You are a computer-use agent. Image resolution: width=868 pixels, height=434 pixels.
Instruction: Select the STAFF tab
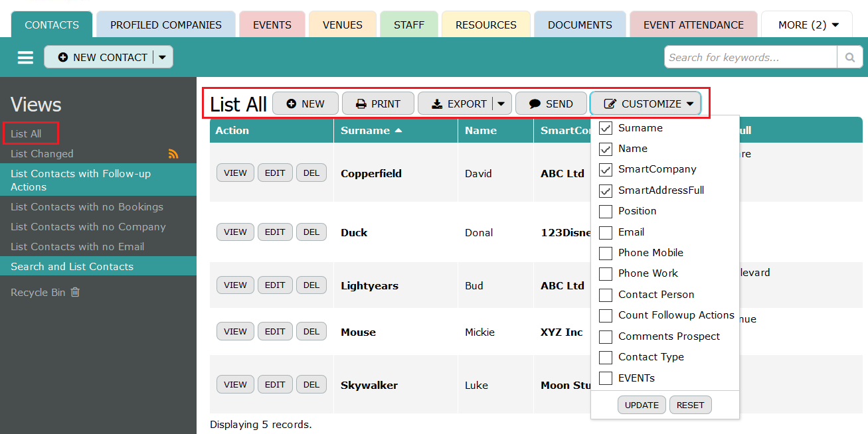(409, 25)
